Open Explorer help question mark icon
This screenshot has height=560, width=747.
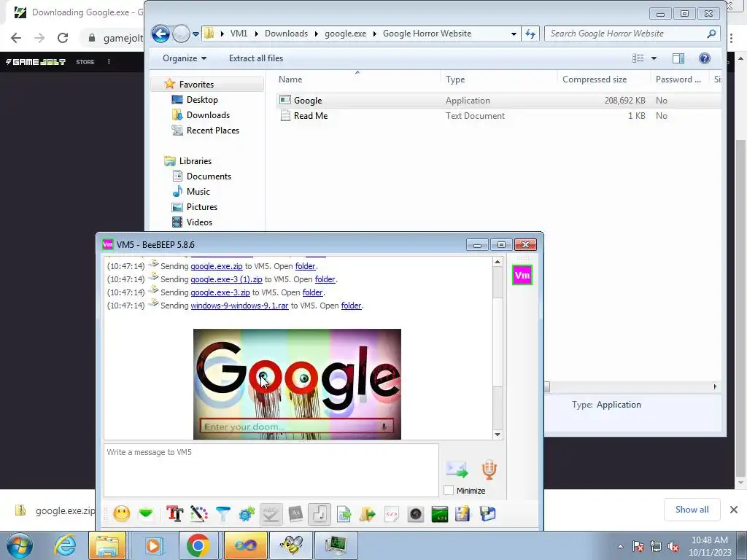[704, 58]
